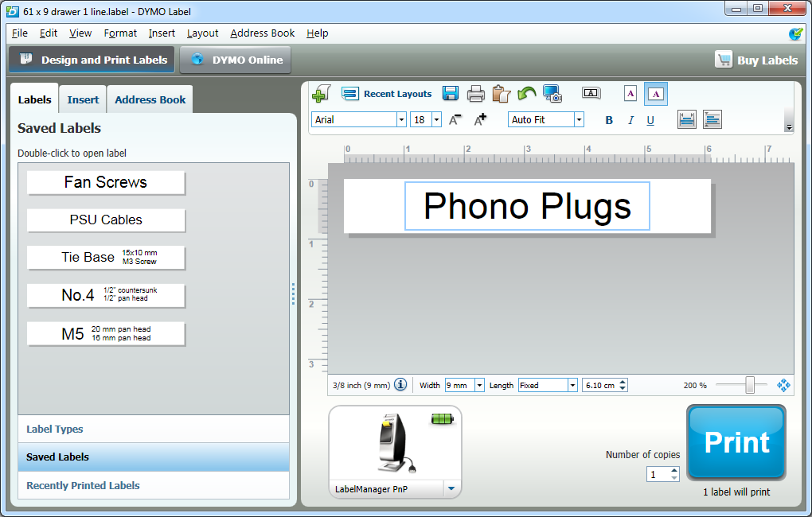This screenshot has height=517, width=812.
Task: Click the text alignment icon
Action: tap(712, 119)
